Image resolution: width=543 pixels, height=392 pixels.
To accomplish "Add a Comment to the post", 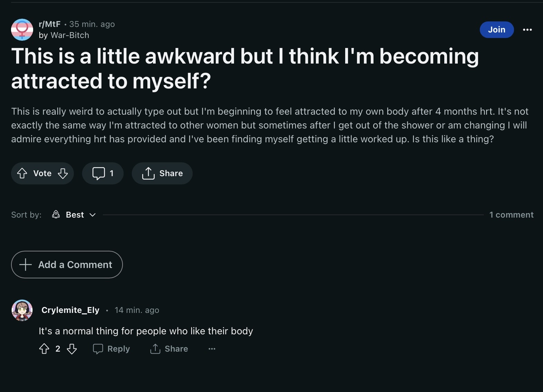I will click(67, 265).
